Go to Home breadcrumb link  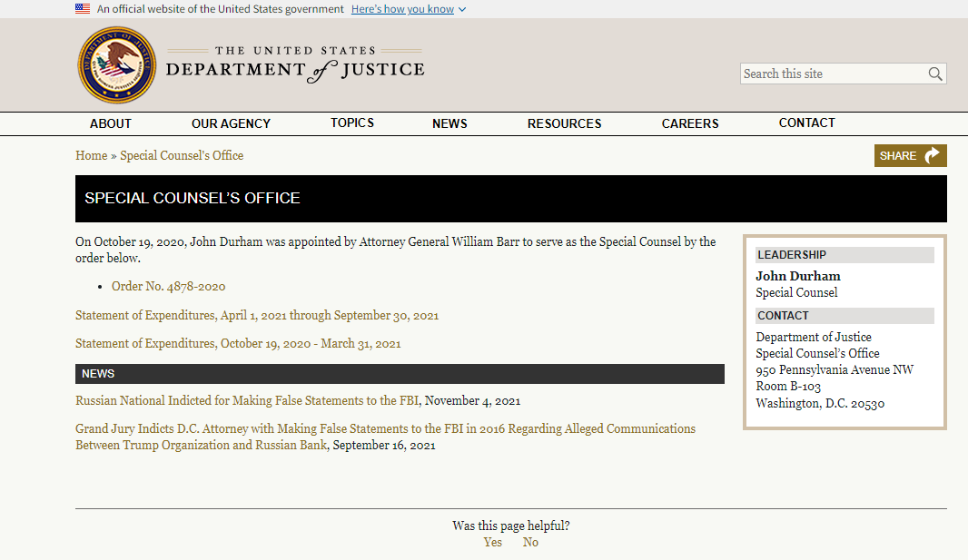click(92, 155)
